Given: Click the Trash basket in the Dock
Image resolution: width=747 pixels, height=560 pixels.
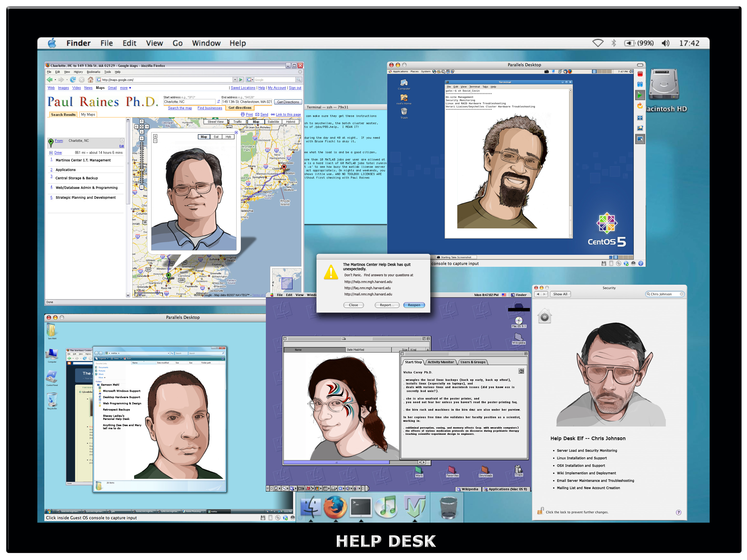Looking at the screenshot, I should point(449,508).
